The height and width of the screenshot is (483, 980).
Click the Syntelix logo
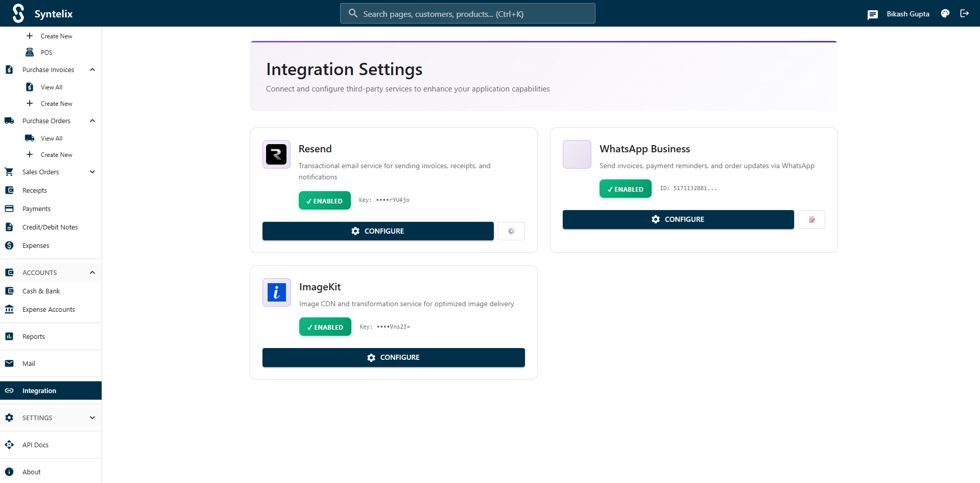(x=18, y=13)
